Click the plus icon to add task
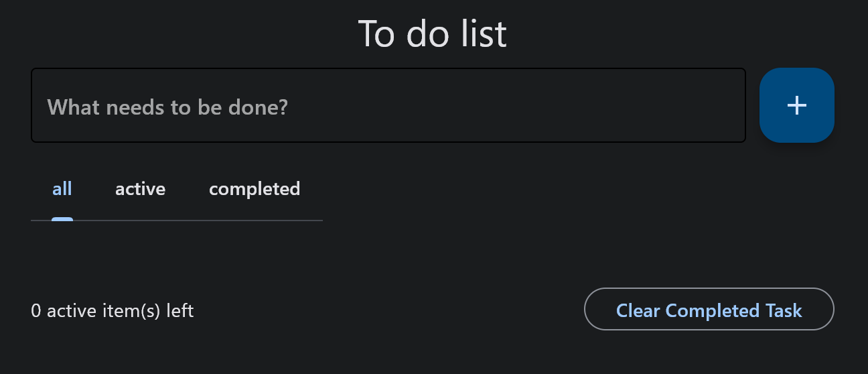Image resolution: width=868 pixels, height=374 pixels. click(796, 105)
